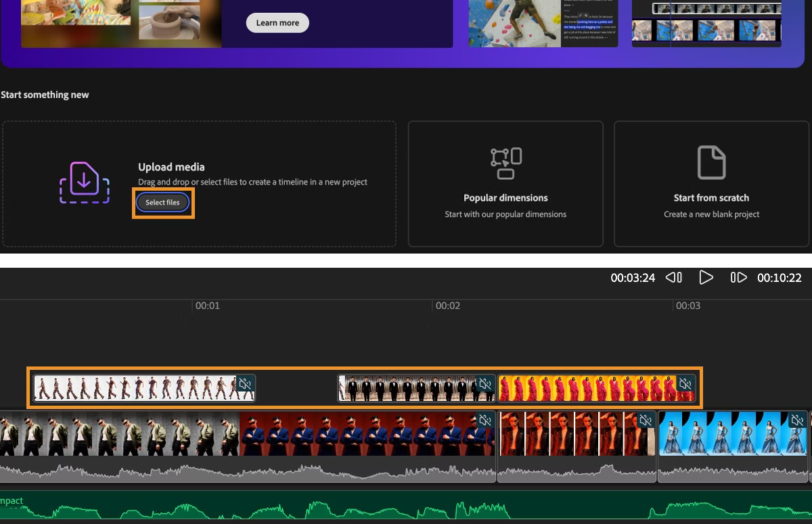
Task: Toggle mute on camouflage walking clip
Action: click(245, 385)
